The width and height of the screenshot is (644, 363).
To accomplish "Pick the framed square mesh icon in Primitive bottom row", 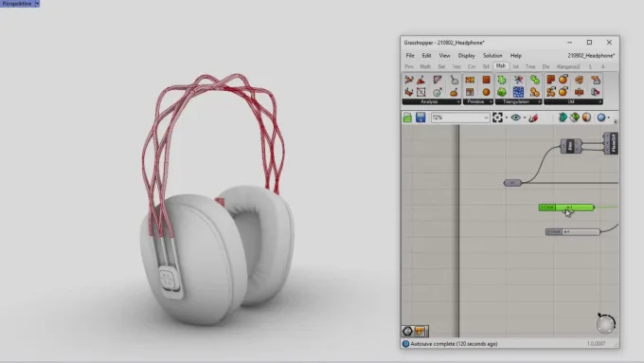I will [470, 92].
